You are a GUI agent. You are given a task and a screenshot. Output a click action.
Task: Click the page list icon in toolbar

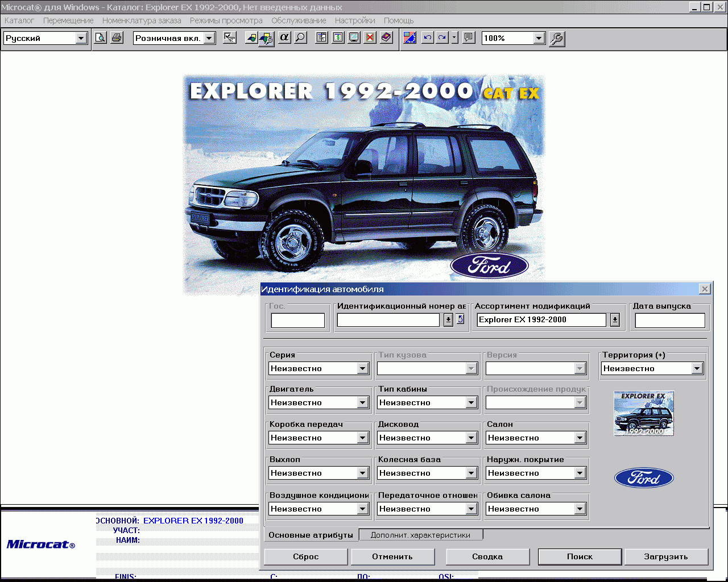tap(322, 38)
